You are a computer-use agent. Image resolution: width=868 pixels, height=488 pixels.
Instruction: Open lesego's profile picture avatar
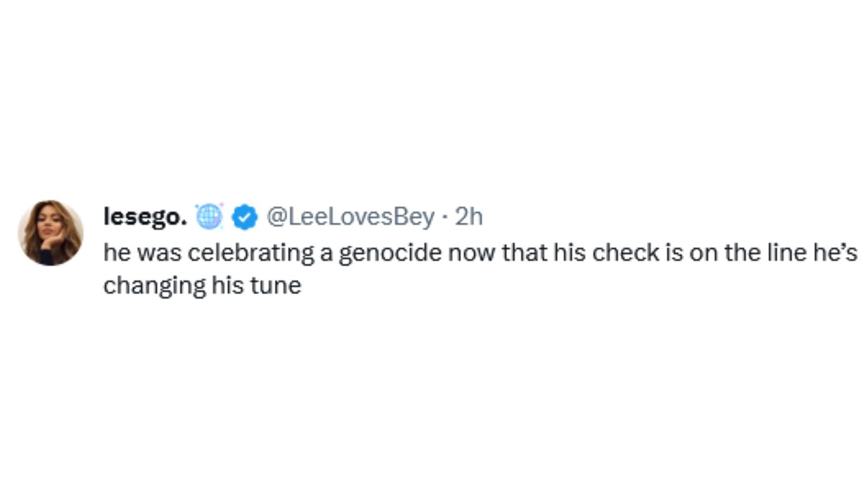[x=51, y=233]
